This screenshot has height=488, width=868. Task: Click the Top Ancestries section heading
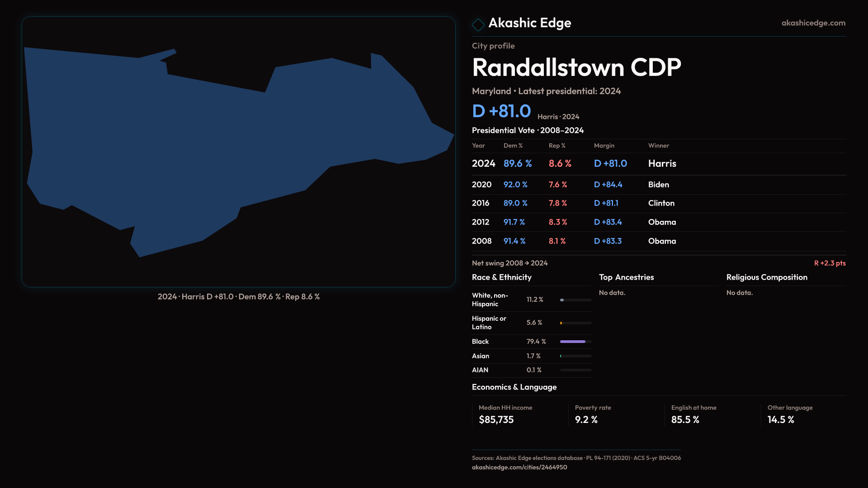point(626,277)
